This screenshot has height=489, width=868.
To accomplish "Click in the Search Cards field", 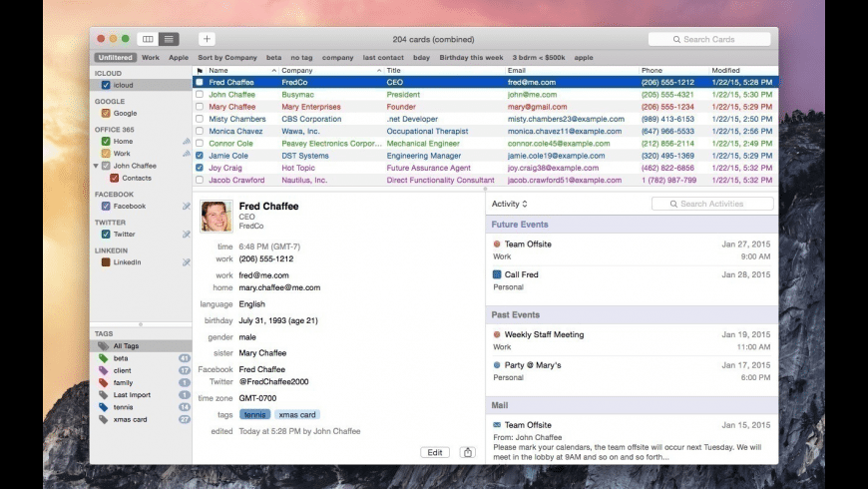I will pyautogui.click(x=709, y=39).
